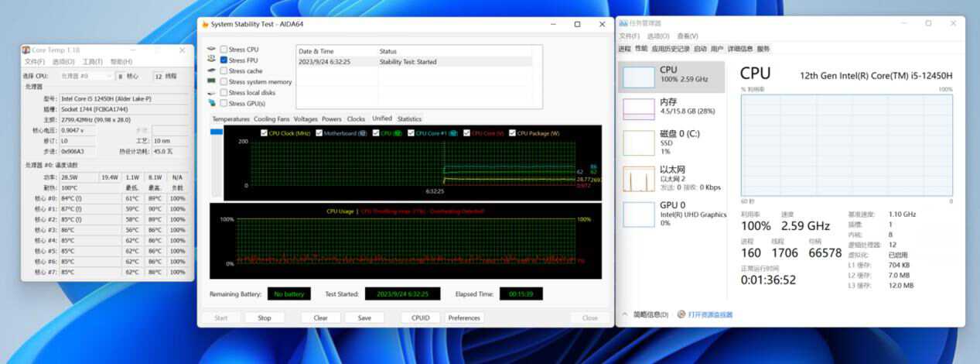Open AIDA64 Preferences button

click(464, 318)
